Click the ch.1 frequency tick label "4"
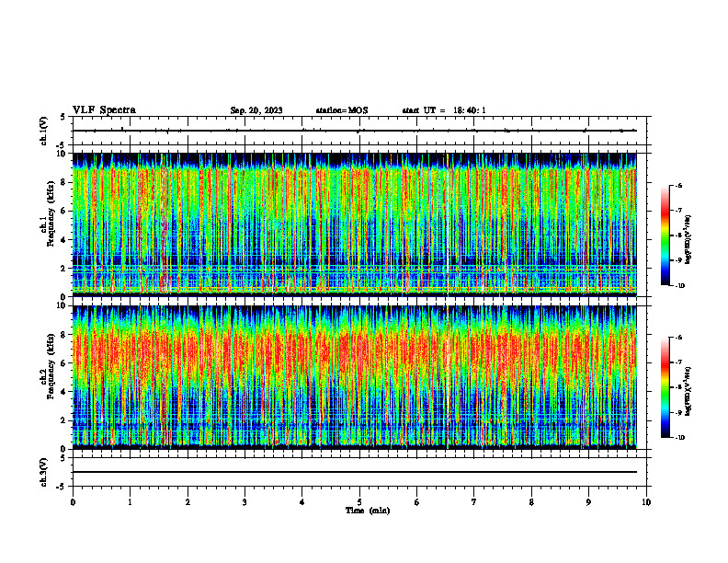The height and width of the screenshot is (563, 728). tap(64, 240)
